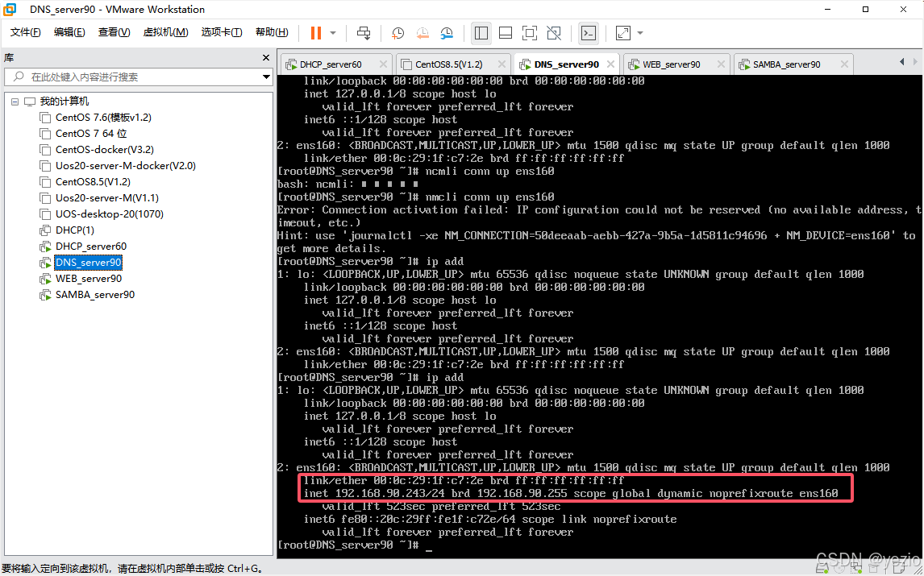Select 我的计算机 in the library tree
The width and height of the screenshot is (924, 576).
pyautogui.click(x=65, y=102)
